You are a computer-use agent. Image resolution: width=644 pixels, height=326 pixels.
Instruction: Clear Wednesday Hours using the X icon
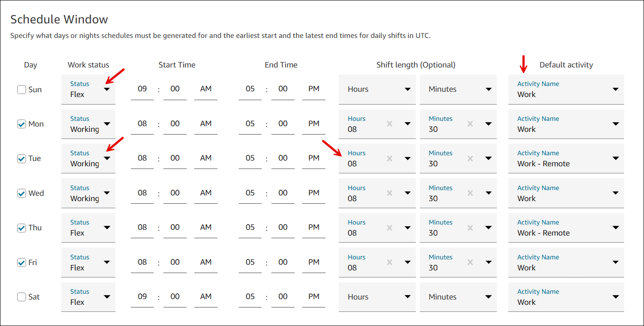tap(389, 193)
